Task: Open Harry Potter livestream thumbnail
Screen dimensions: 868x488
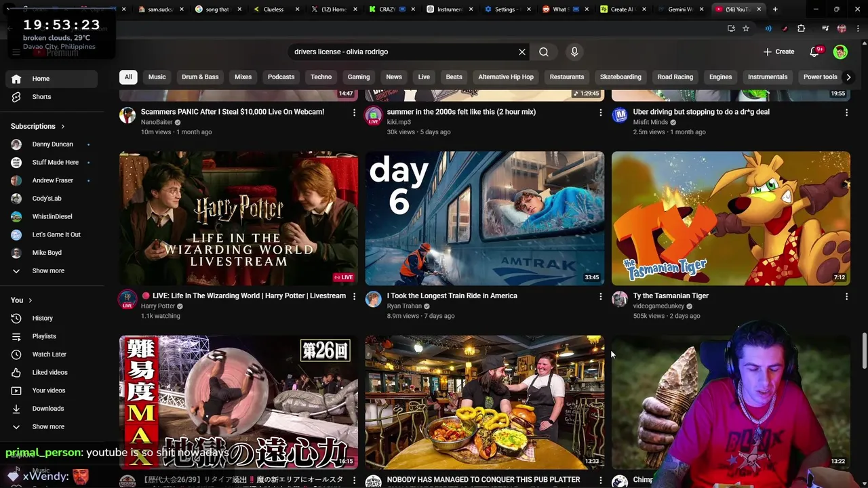Action: pos(239,218)
